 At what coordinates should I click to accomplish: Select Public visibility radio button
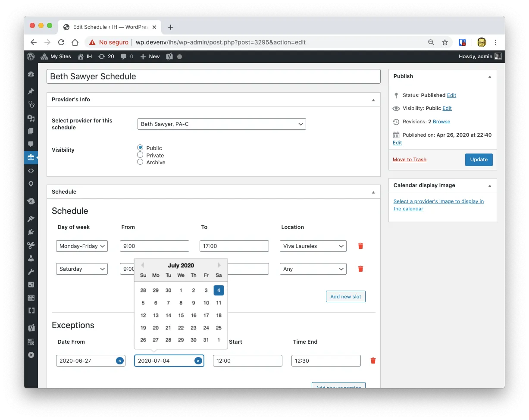(140, 148)
